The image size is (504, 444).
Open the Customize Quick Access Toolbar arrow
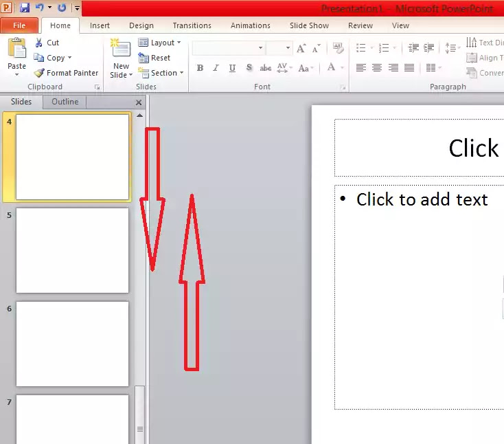(77, 8)
